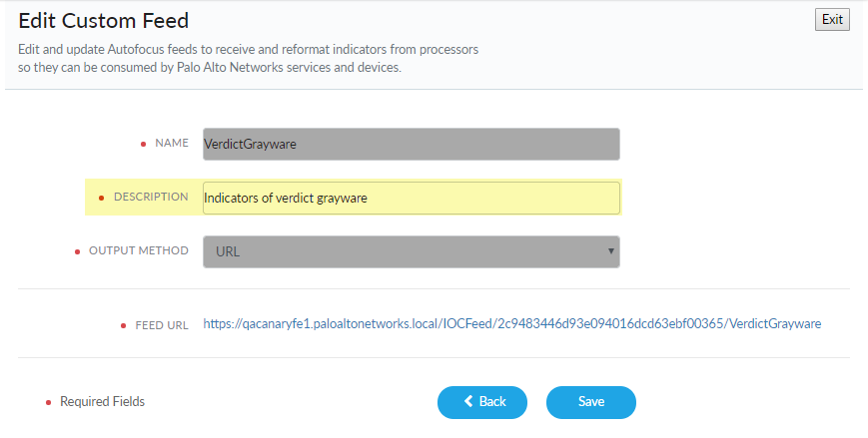Click the red dot beside Required Fields
Image resolution: width=868 pixels, height=438 pixels.
point(49,402)
